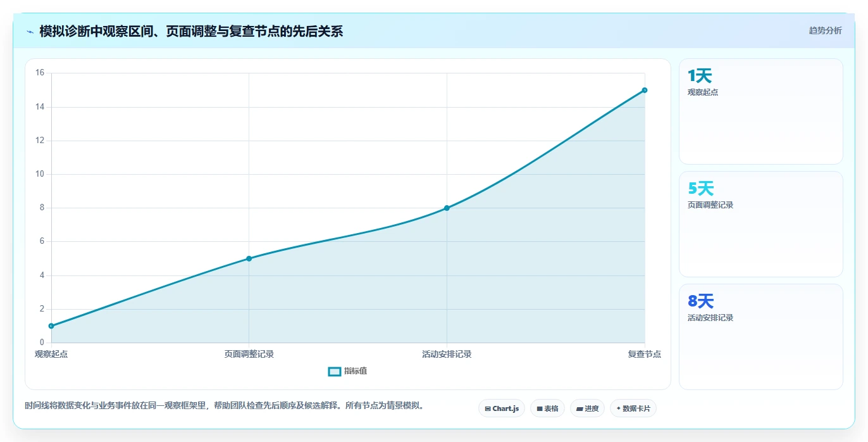868x442 pixels.
Task: Click the 表格 tag icon
Action: coord(540,409)
